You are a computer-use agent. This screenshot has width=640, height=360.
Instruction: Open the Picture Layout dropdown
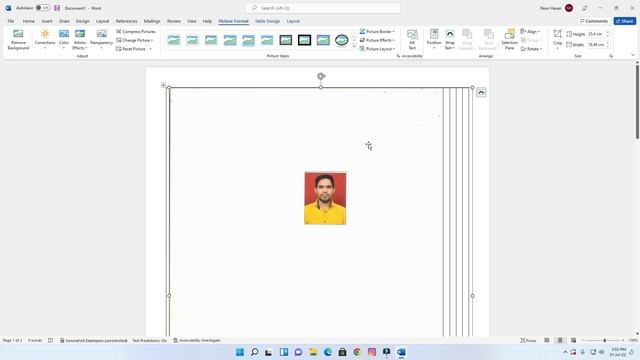coord(377,49)
